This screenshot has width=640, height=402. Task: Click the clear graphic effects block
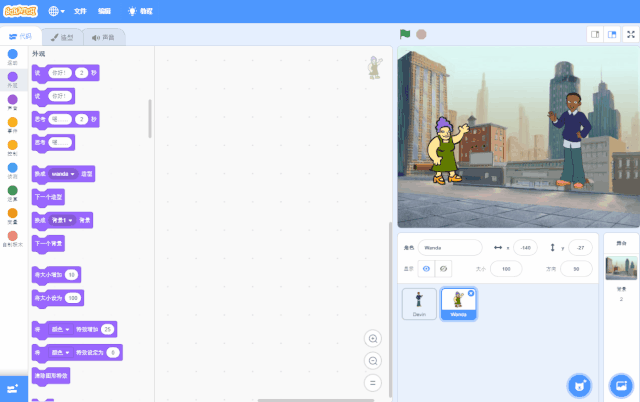click(x=51, y=376)
